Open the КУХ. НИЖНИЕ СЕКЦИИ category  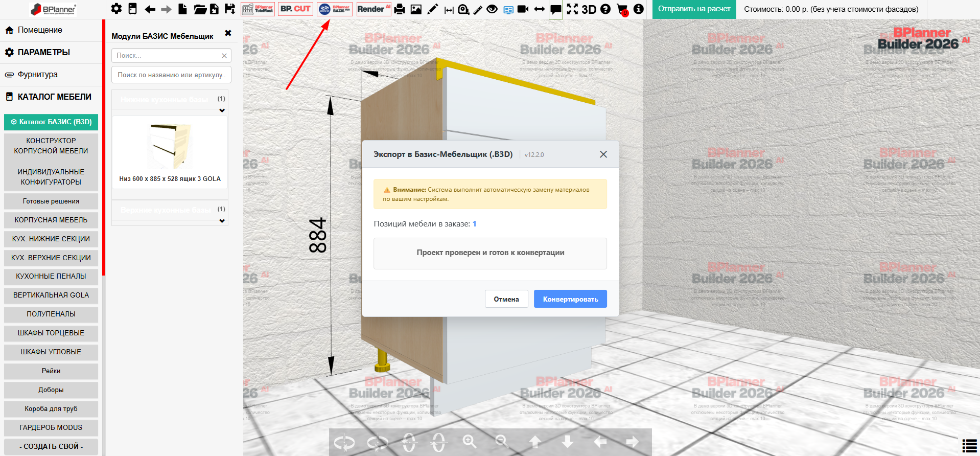[x=51, y=239]
